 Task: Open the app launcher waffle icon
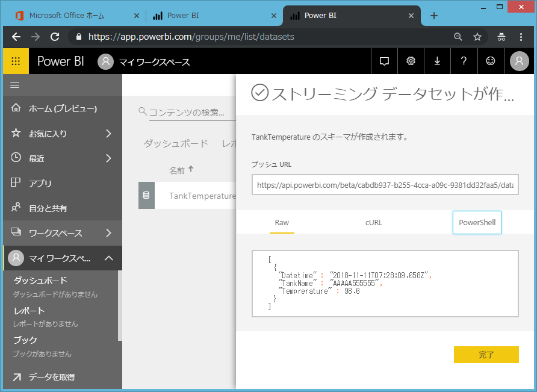pos(16,61)
